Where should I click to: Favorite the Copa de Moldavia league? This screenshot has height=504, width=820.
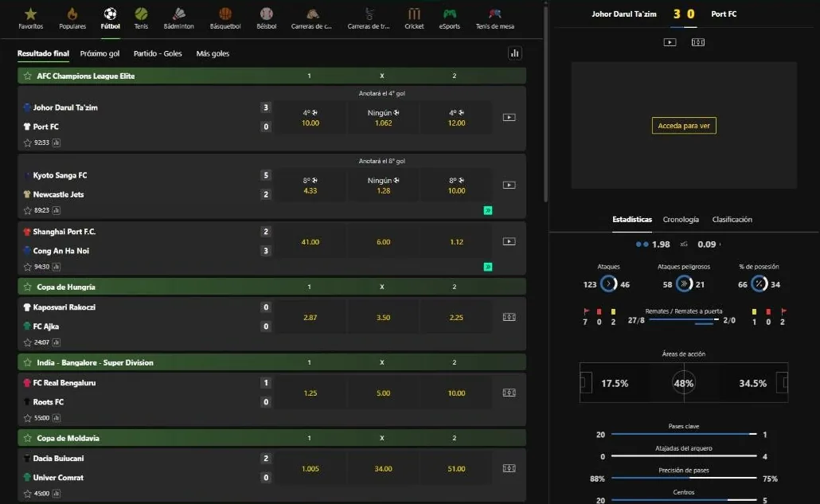(x=28, y=438)
